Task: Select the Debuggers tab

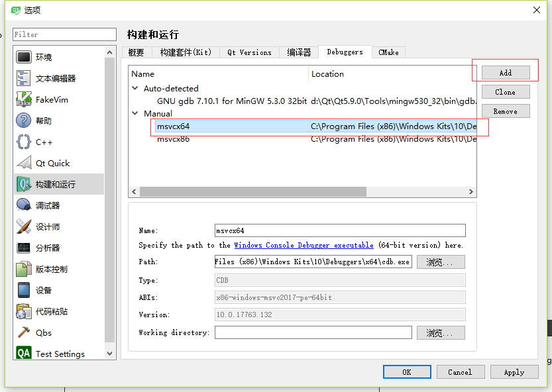Action: coord(345,52)
